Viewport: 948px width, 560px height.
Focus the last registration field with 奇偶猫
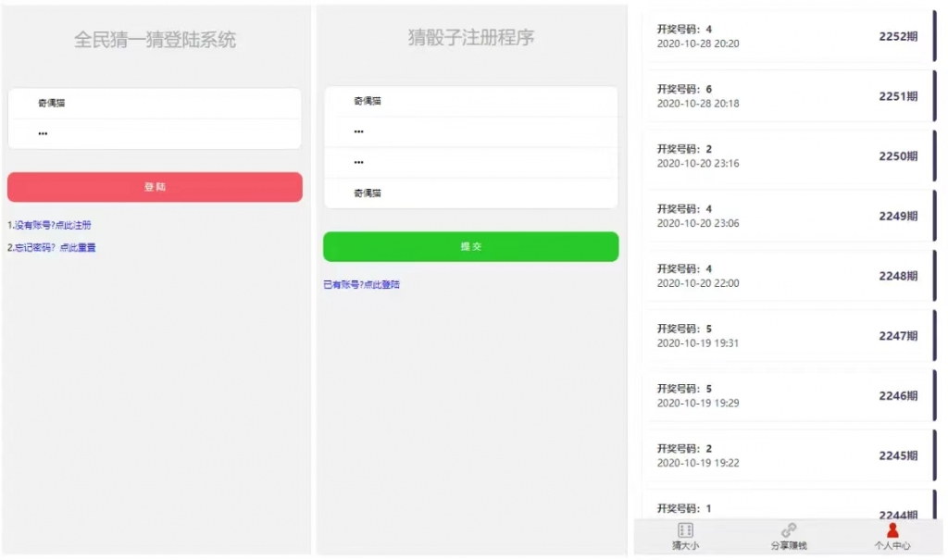(x=471, y=193)
